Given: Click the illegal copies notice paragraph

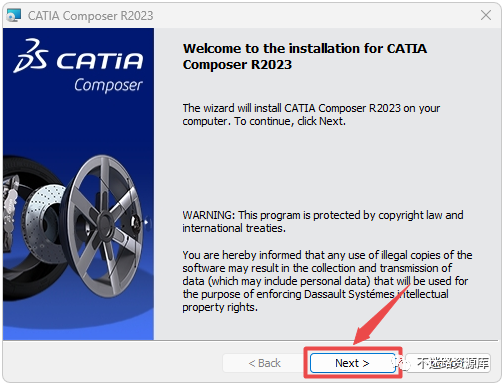Looking at the screenshot, I should pyautogui.click(x=327, y=281).
